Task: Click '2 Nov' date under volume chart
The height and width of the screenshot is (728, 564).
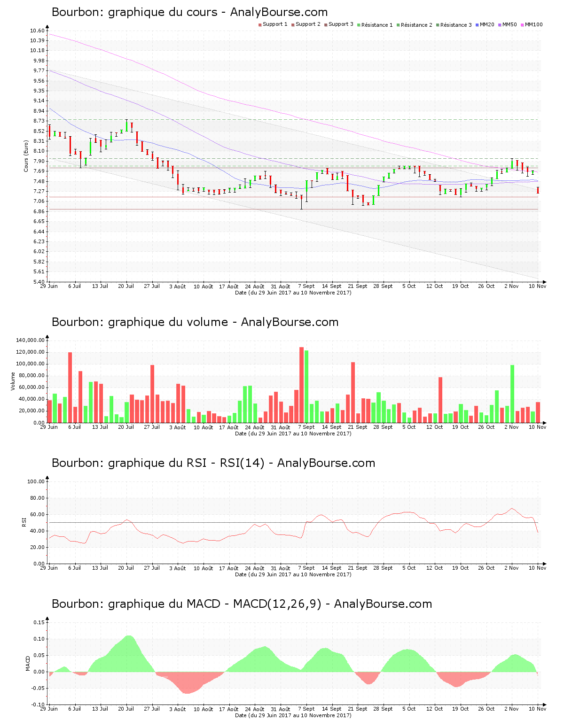Action: tap(511, 427)
